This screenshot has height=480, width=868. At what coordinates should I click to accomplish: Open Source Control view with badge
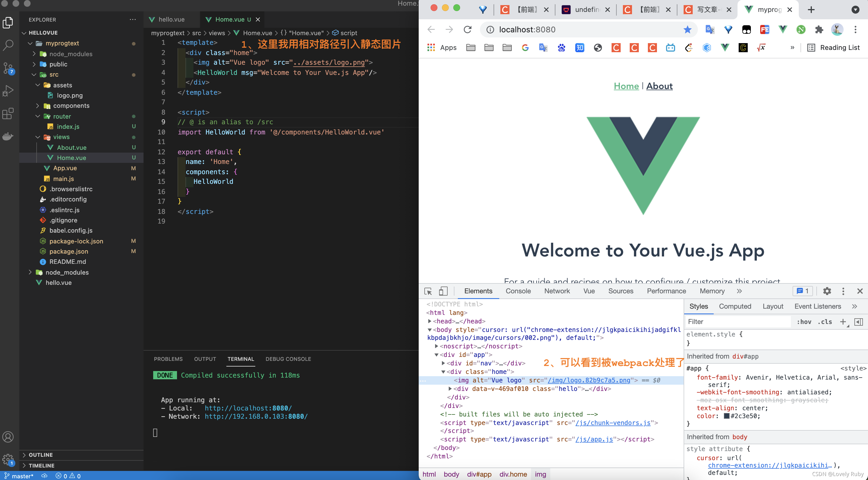point(8,68)
